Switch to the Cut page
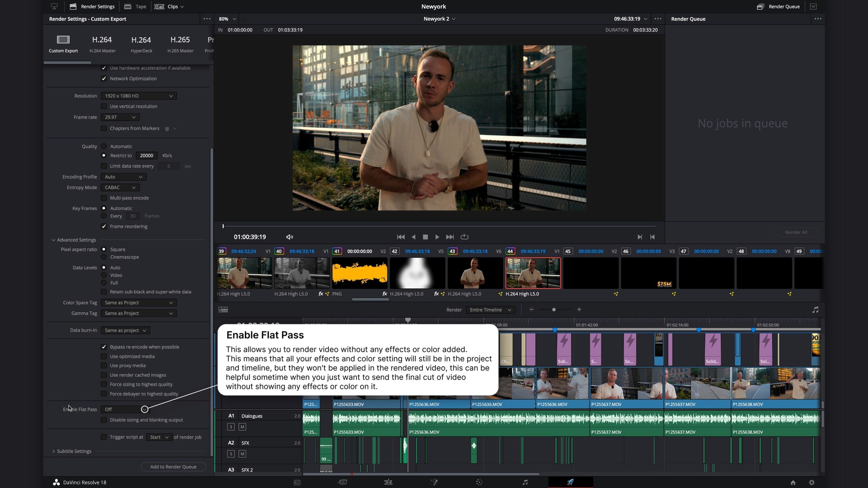Image resolution: width=868 pixels, height=488 pixels. click(342, 482)
